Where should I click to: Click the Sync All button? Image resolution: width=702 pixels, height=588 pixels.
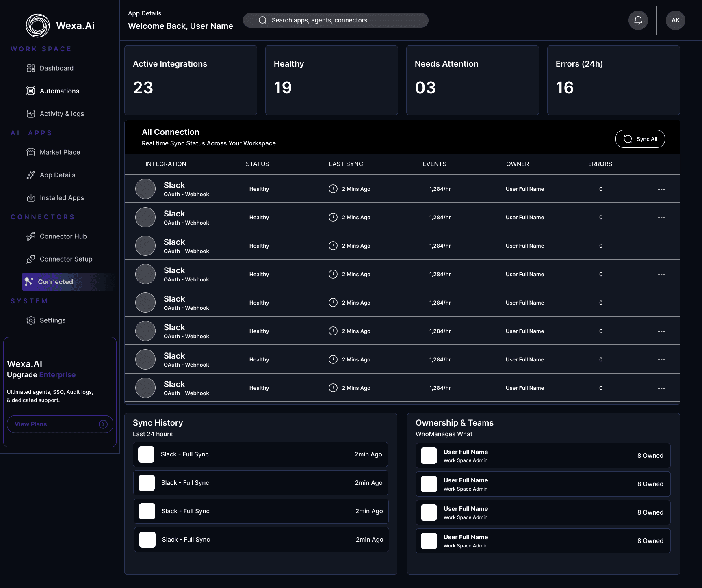[640, 139]
